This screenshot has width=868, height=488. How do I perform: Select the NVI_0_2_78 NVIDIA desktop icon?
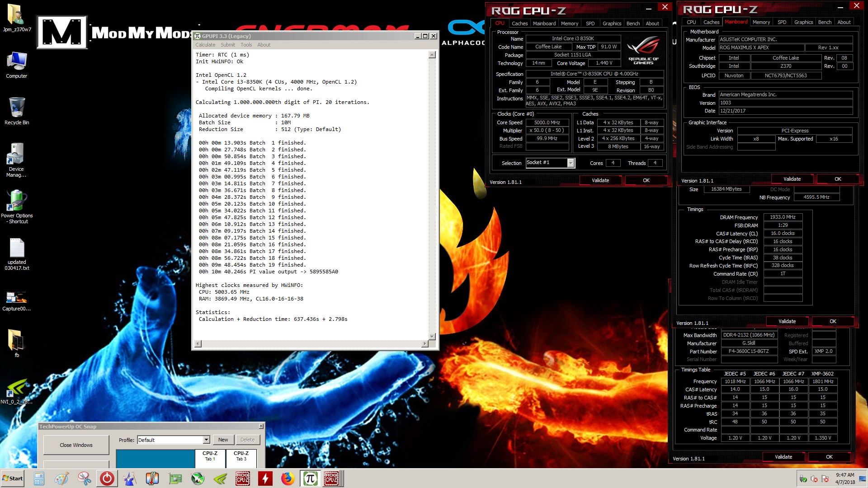coord(17,391)
